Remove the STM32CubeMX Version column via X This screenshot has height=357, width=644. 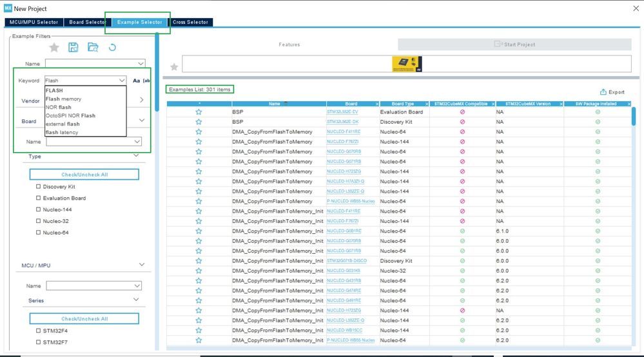(x=561, y=104)
